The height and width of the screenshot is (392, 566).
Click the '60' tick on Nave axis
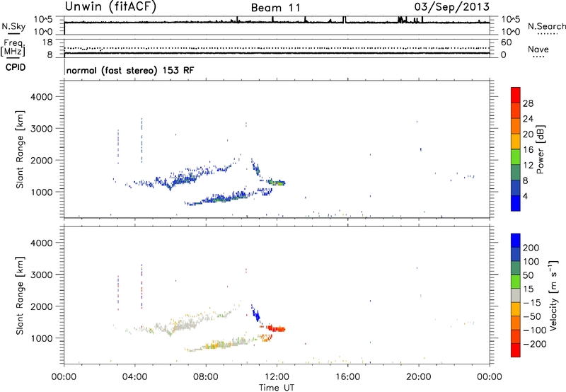[506, 42]
